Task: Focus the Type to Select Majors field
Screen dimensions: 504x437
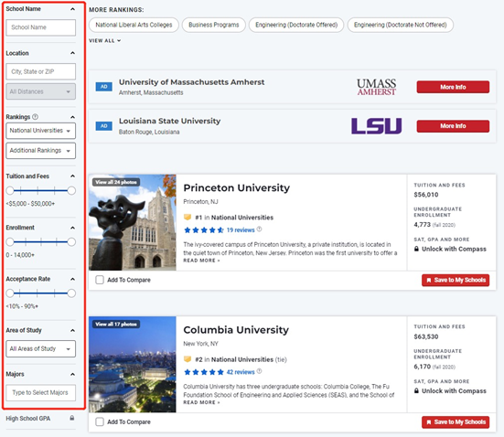Action: coord(41,392)
